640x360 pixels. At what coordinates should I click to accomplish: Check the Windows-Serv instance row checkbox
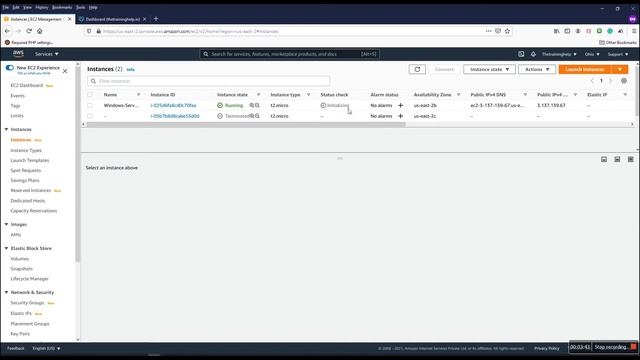pyautogui.click(x=90, y=105)
